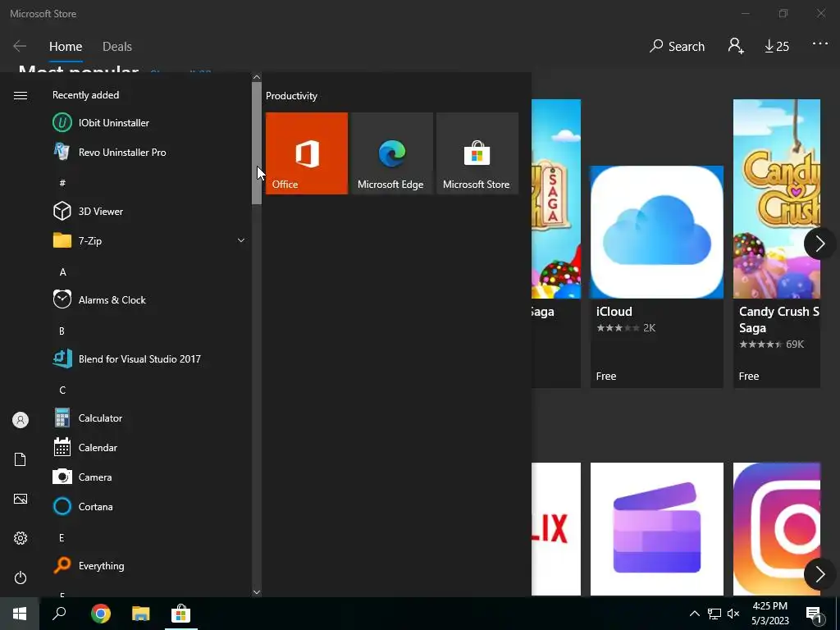Click the letter B section header
Screen dimensions: 840x630
[62, 331]
